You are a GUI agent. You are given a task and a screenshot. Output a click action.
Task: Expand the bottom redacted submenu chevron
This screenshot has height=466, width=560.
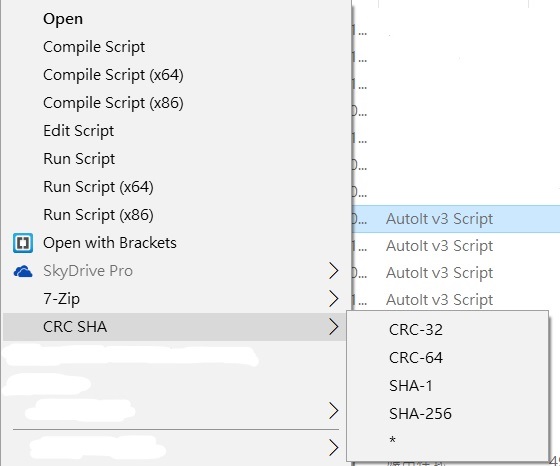(333, 447)
